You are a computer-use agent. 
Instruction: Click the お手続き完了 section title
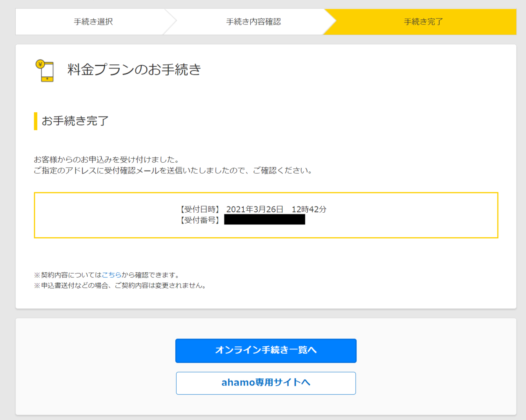pos(75,121)
